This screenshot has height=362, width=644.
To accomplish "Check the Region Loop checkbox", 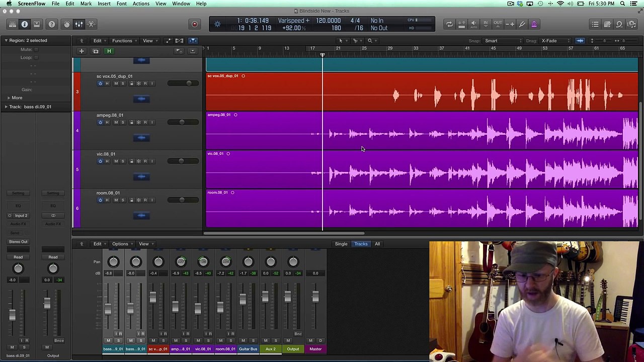I will pyautogui.click(x=36, y=57).
